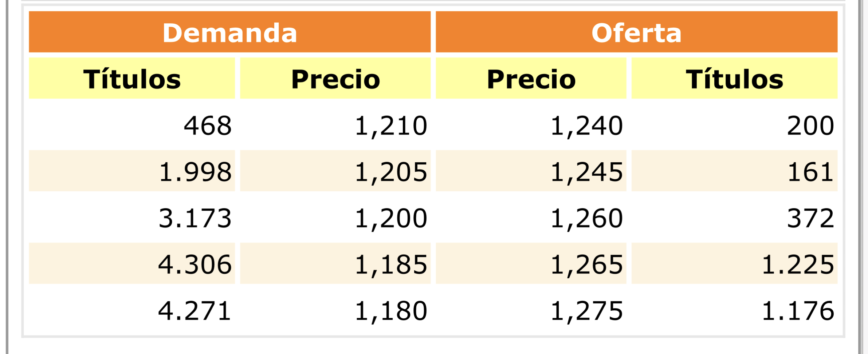868x354 pixels.
Task: Click the 1,180 demand price cell
Action: (335, 310)
